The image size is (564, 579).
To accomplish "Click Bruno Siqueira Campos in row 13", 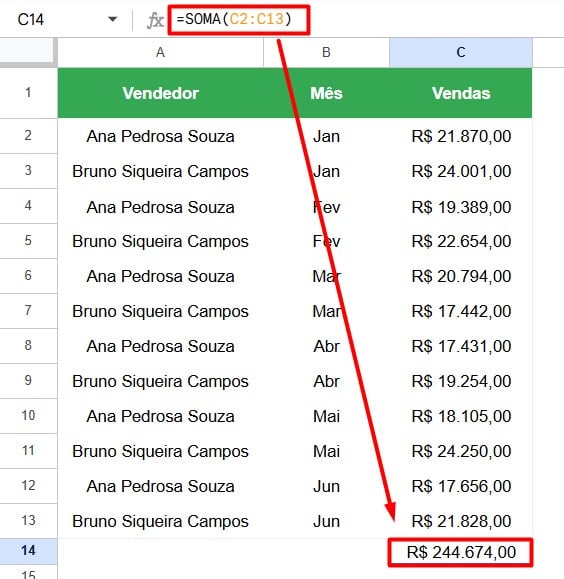I will tap(160, 521).
